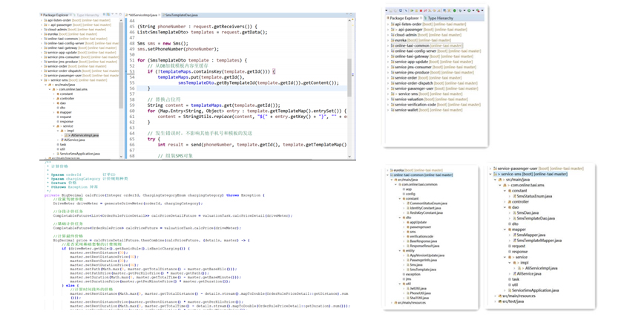Click the PhoneUtil.java file icon
Image resolution: width=644 pixels, height=329 pixels.
coord(408,293)
